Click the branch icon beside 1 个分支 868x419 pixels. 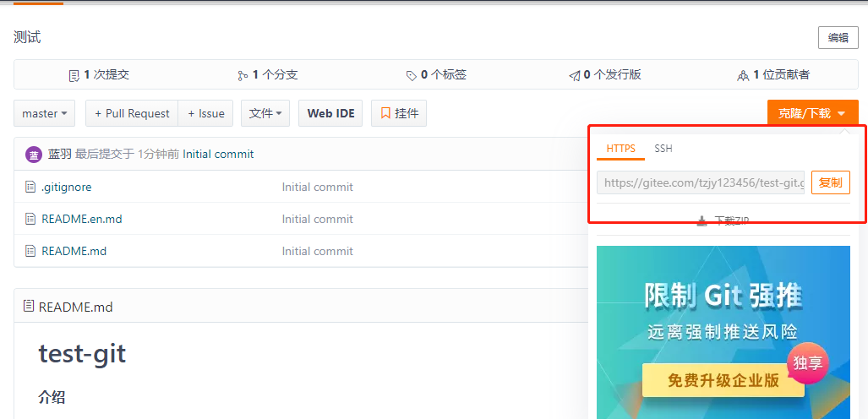(x=243, y=76)
